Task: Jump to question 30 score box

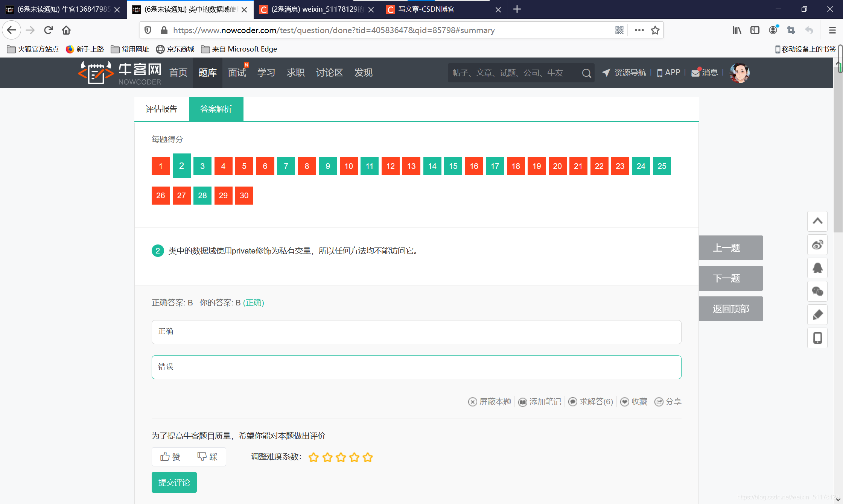Action: pos(244,196)
